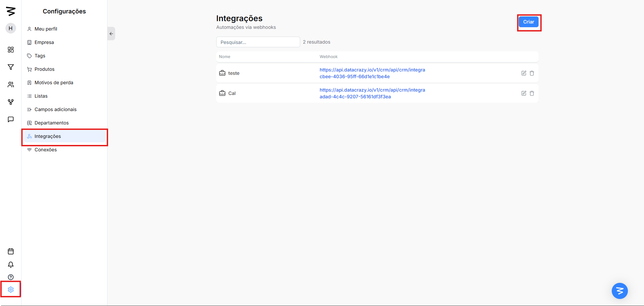
Task: Open the floating chat widget button
Action: click(x=620, y=291)
